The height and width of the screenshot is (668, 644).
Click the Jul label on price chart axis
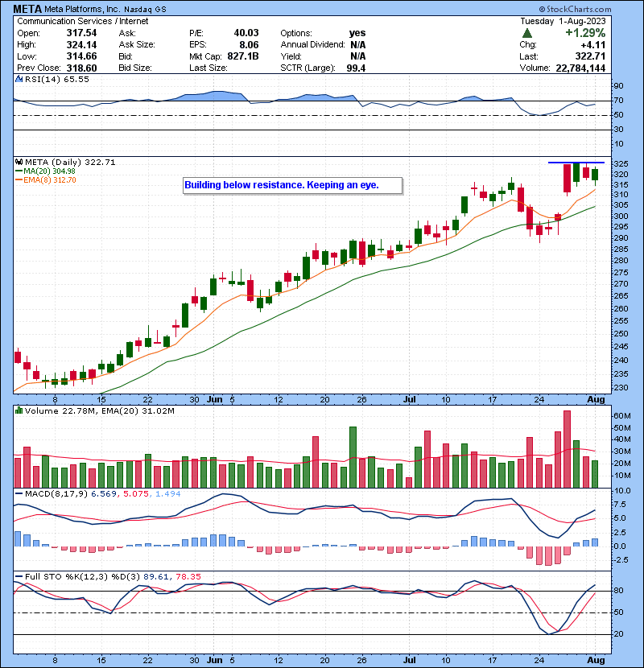(409, 400)
